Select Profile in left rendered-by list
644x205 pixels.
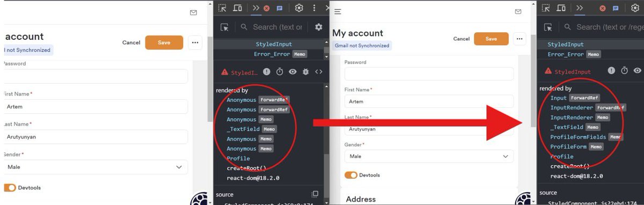238,158
